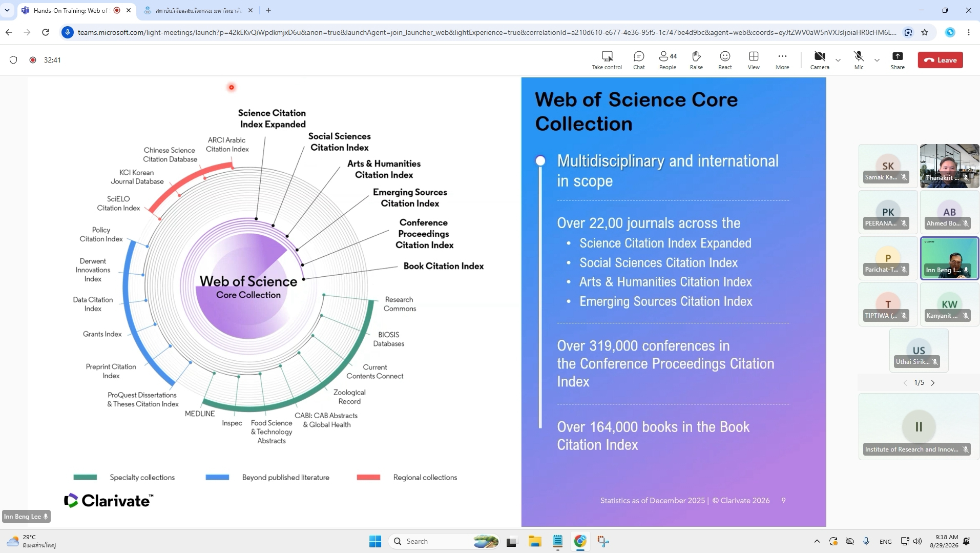The height and width of the screenshot is (553, 980).
Task: Go forward in browser history
Action: click(27, 32)
